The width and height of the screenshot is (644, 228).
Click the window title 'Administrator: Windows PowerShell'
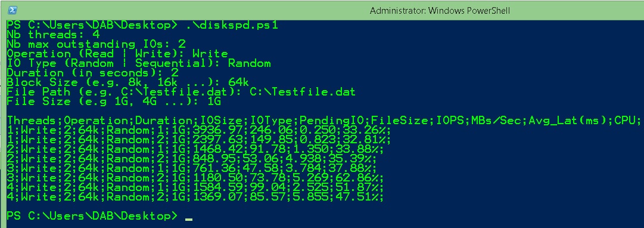click(440, 11)
